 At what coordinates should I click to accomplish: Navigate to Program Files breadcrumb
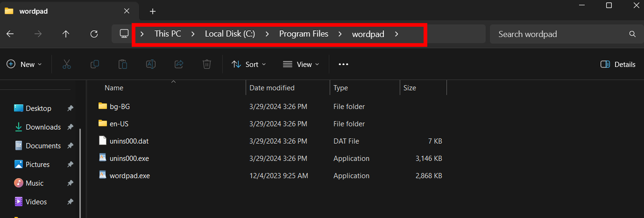304,34
